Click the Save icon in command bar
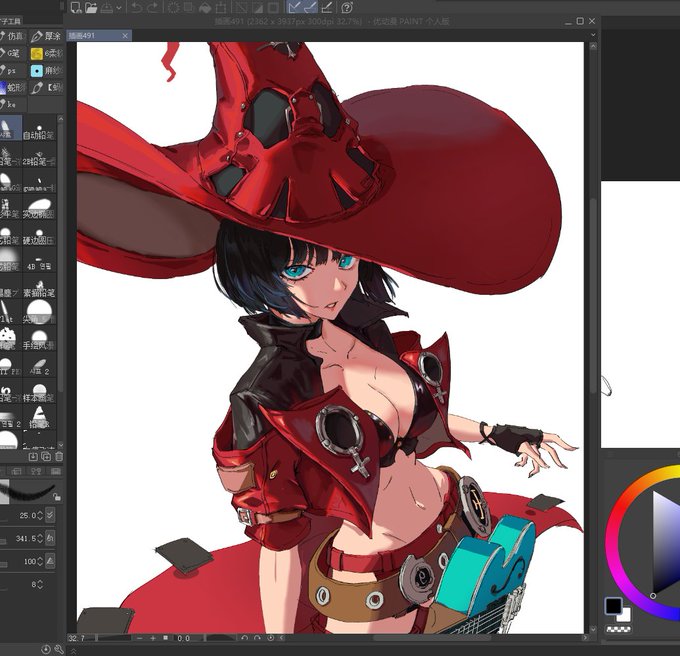 coord(107,7)
